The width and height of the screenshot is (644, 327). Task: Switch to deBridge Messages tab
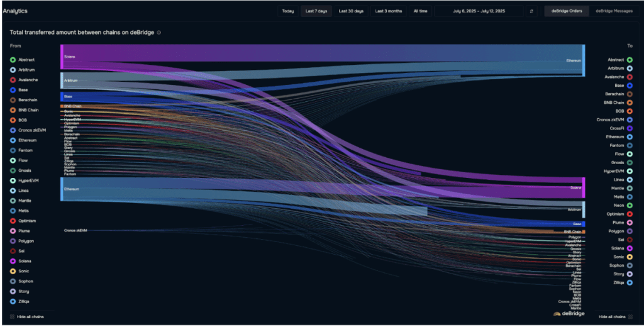click(x=614, y=11)
